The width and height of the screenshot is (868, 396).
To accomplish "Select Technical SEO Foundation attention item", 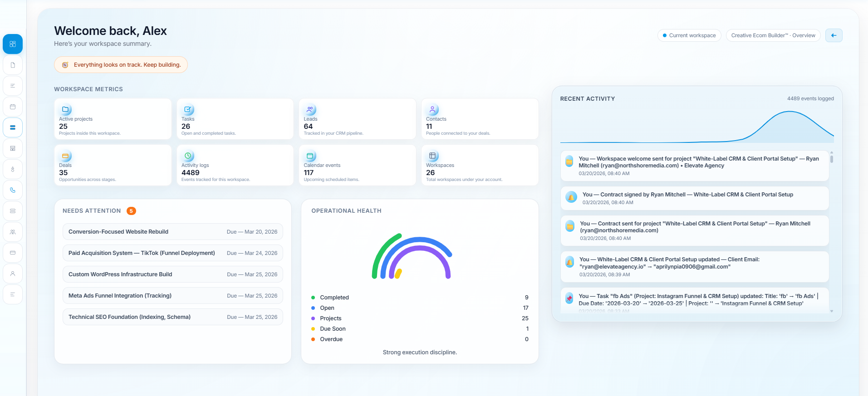I will [x=172, y=317].
